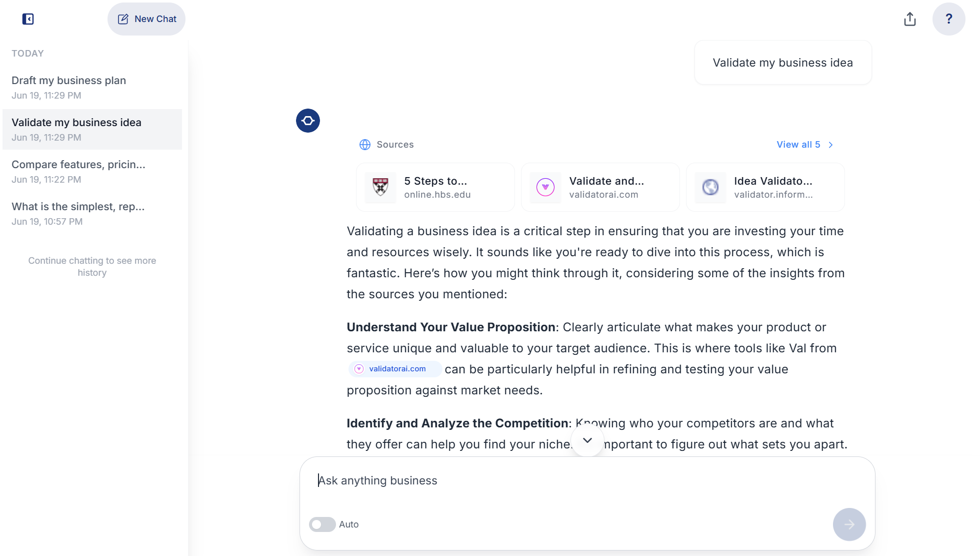This screenshot has height=556, width=980.
Task: Open the help question mark icon
Action: [948, 19]
